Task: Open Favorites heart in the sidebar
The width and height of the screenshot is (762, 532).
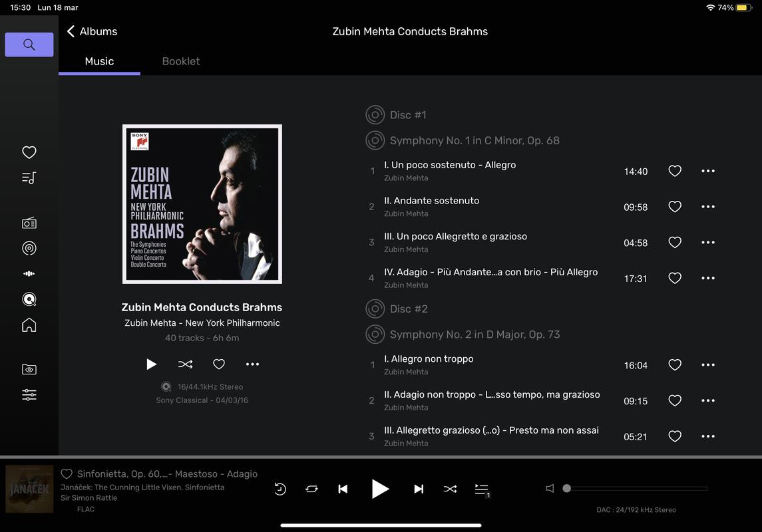Action: 29,152
